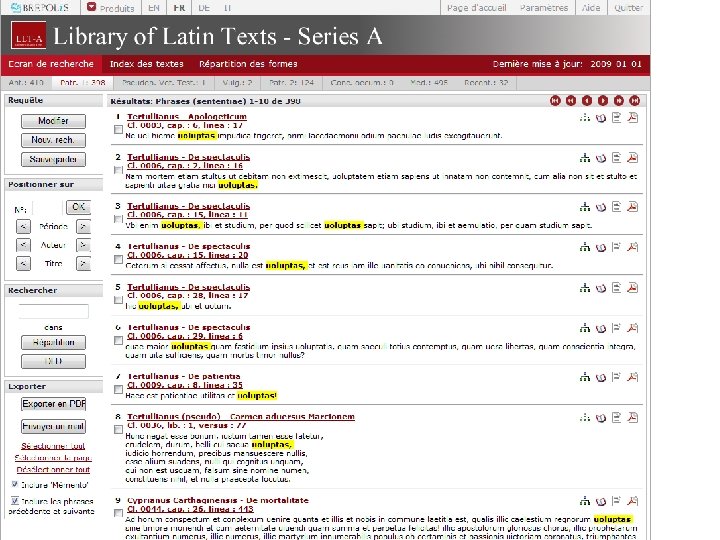Screen dimensions: 720x540
Task: Go to previous Titre
Action: point(23,264)
